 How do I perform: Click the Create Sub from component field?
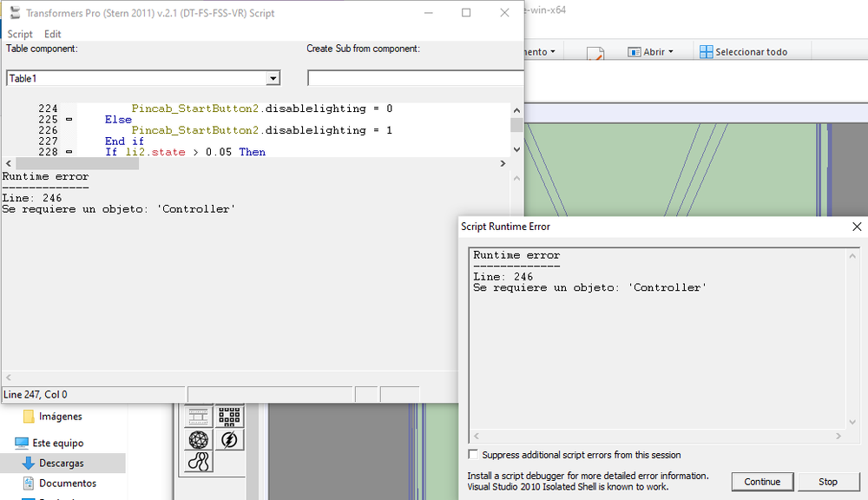click(415, 79)
